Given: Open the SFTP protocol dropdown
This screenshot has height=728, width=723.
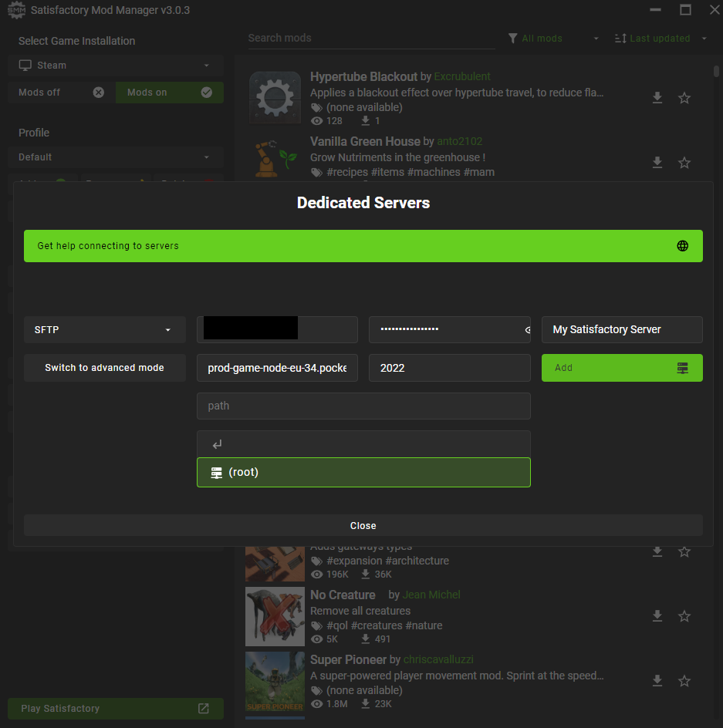Looking at the screenshot, I should 104,329.
